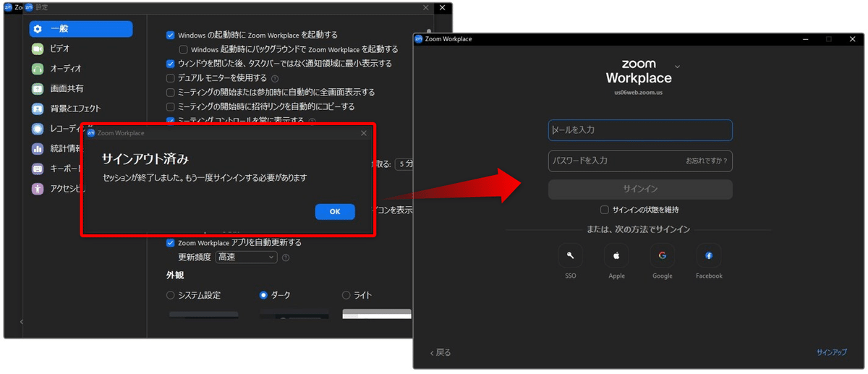Click OK in サインアウト済み dialog

pyautogui.click(x=335, y=212)
